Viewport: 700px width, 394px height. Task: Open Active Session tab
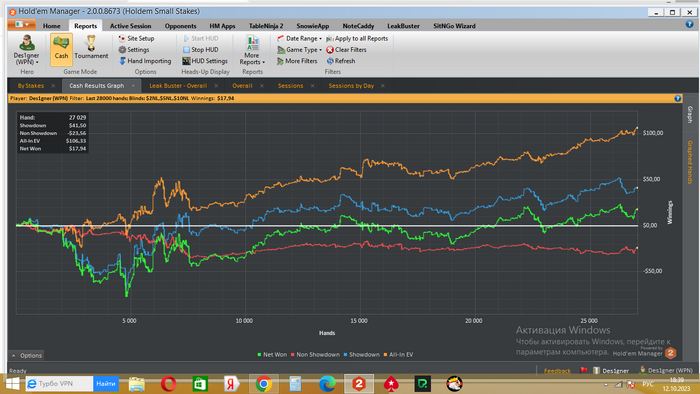coord(130,26)
